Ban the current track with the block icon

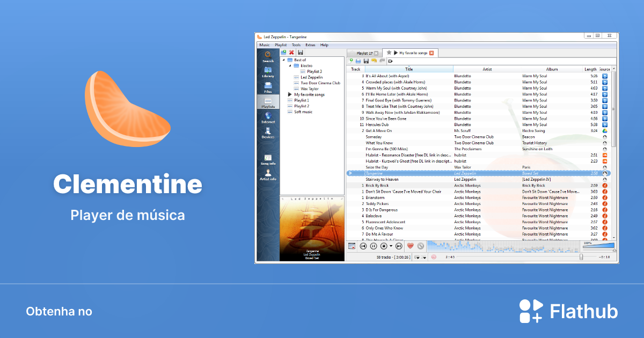coord(421,246)
